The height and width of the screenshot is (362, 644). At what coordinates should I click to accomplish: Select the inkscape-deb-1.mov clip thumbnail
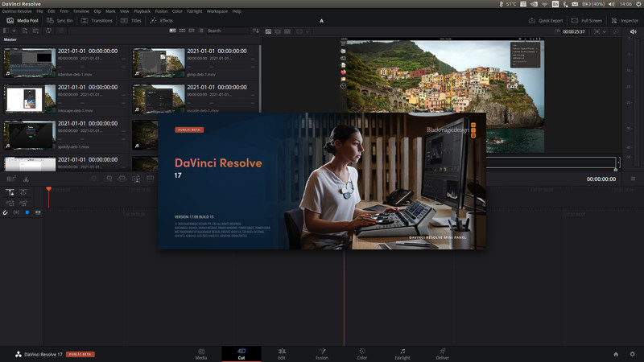(30, 98)
